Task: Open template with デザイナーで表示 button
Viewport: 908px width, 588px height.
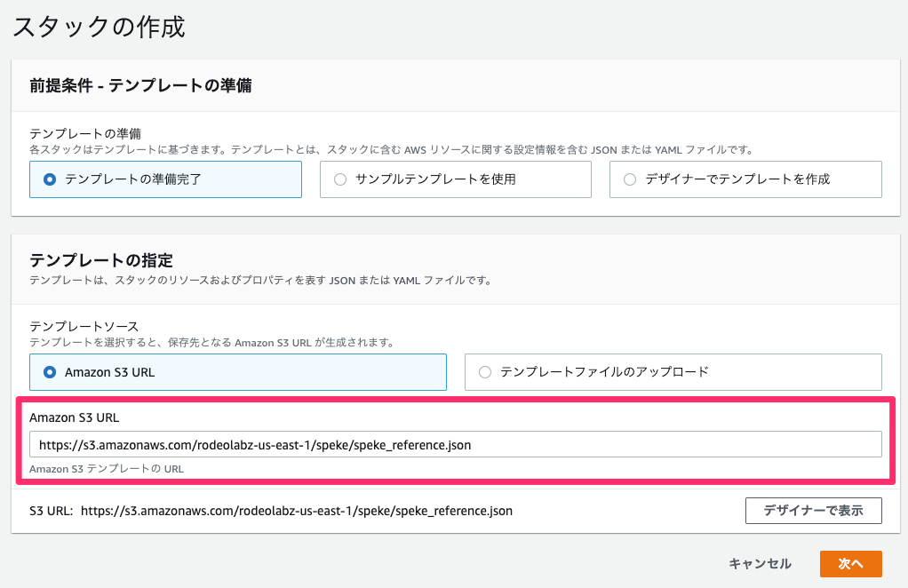Action: click(x=813, y=511)
